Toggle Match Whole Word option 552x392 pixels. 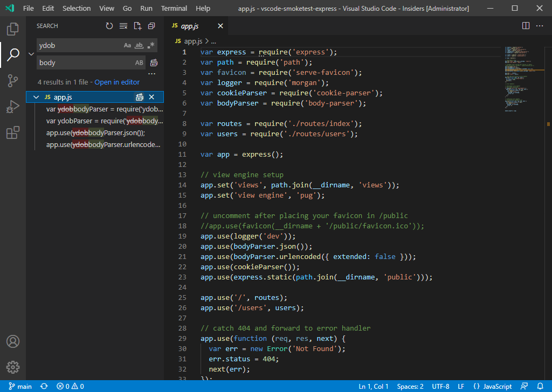click(x=139, y=45)
